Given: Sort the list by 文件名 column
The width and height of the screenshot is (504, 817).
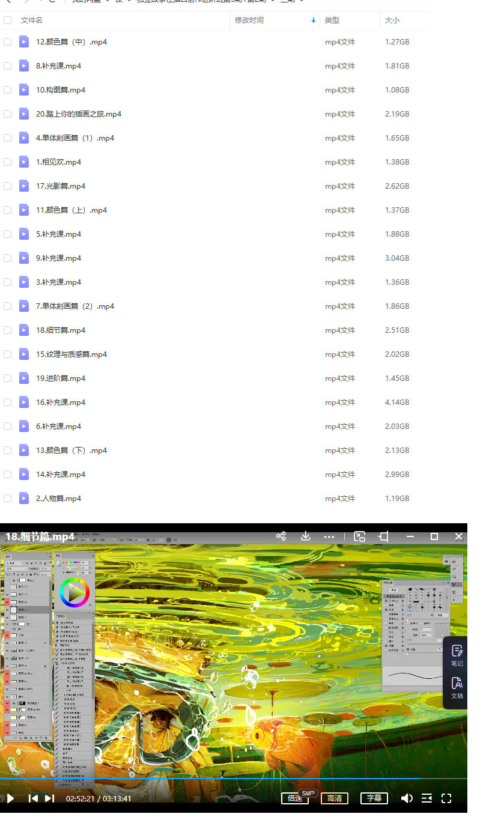Looking at the screenshot, I should [x=32, y=20].
